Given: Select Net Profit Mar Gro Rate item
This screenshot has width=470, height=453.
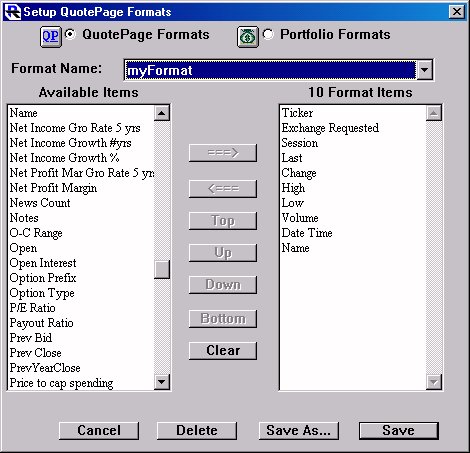Looking at the screenshot, I should click(82, 173).
